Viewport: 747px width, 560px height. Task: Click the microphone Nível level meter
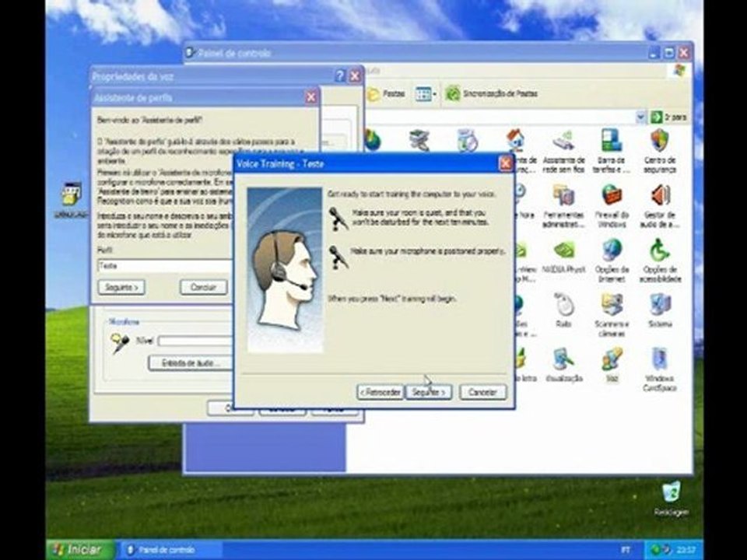(x=195, y=341)
